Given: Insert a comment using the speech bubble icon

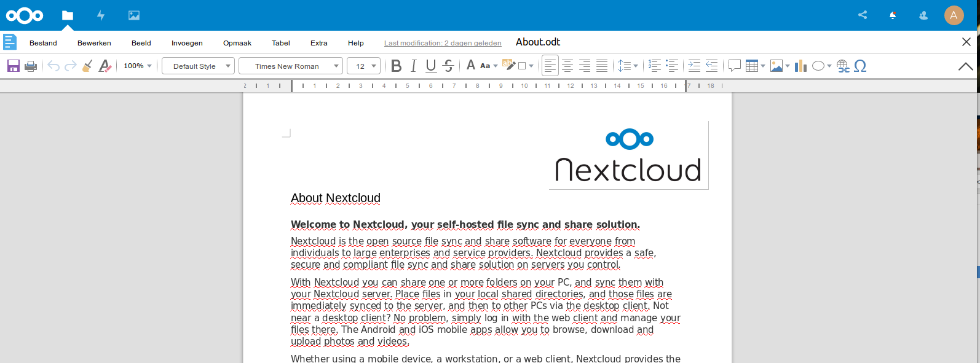Looking at the screenshot, I should pyautogui.click(x=734, y=66).
